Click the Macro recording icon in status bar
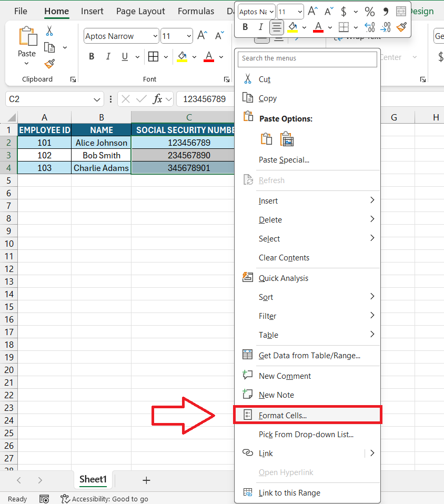Viewport: 444px width, 504px height. pos(44,499)
